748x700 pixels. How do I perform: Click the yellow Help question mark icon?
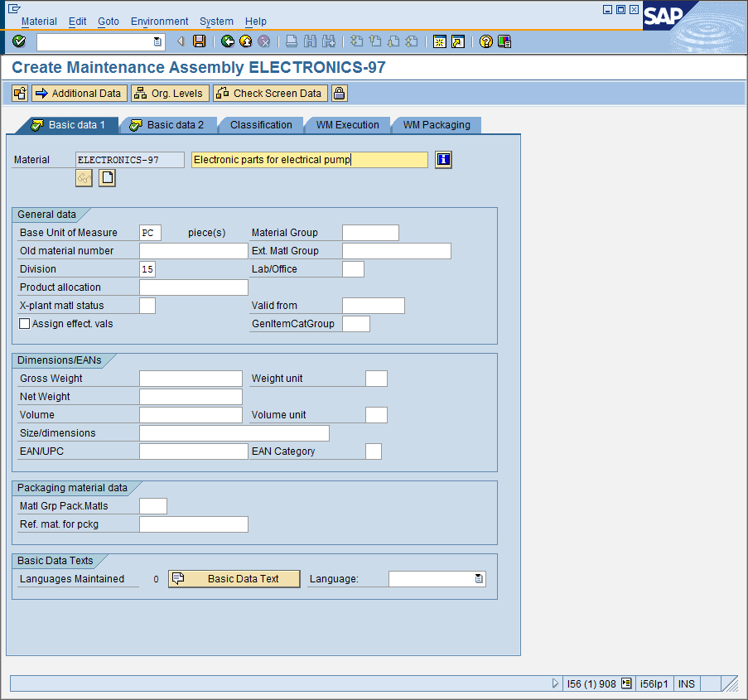(x=485, y=41)
